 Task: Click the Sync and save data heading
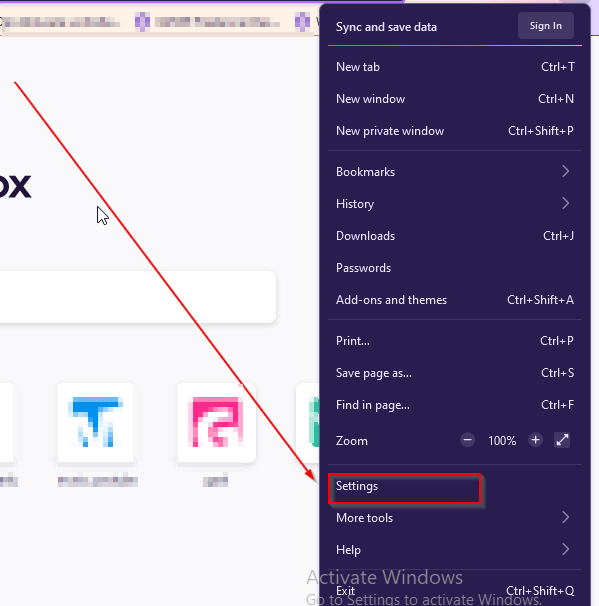click(x=386, y=27)
